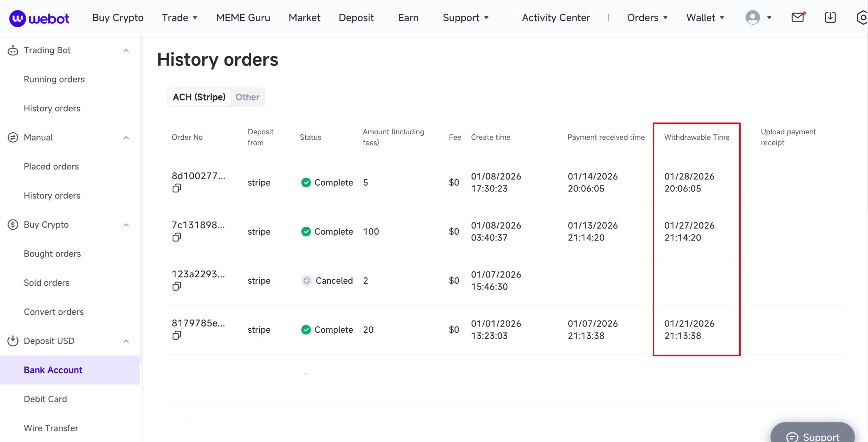
Task: Open the user profile avatar
Action: [752, 17]
